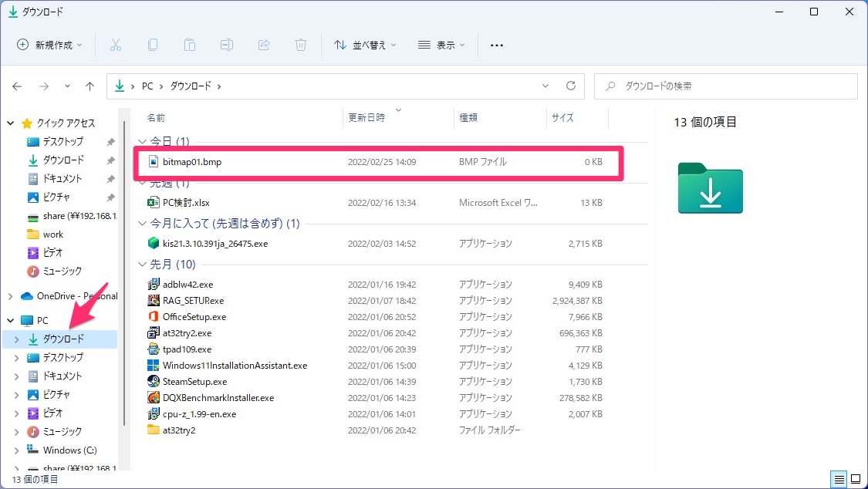868x489 pixels.
Task: Click the Cut scissors icon
Action: 115,45
